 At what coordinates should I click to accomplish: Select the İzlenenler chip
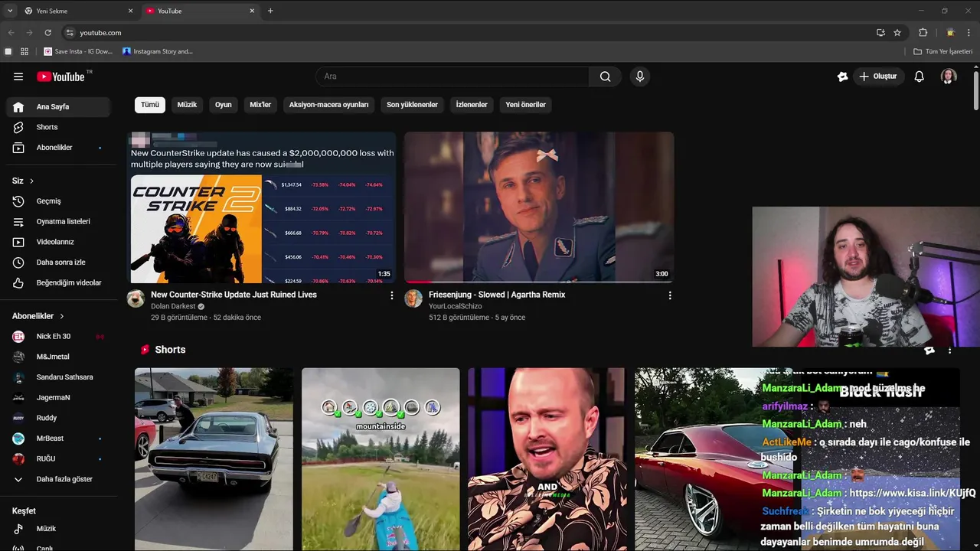472,105
